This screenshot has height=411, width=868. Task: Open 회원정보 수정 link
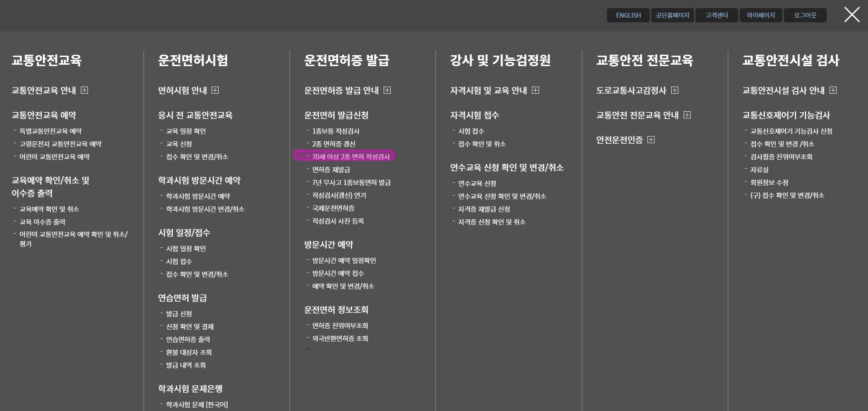[x=769, y=182]
